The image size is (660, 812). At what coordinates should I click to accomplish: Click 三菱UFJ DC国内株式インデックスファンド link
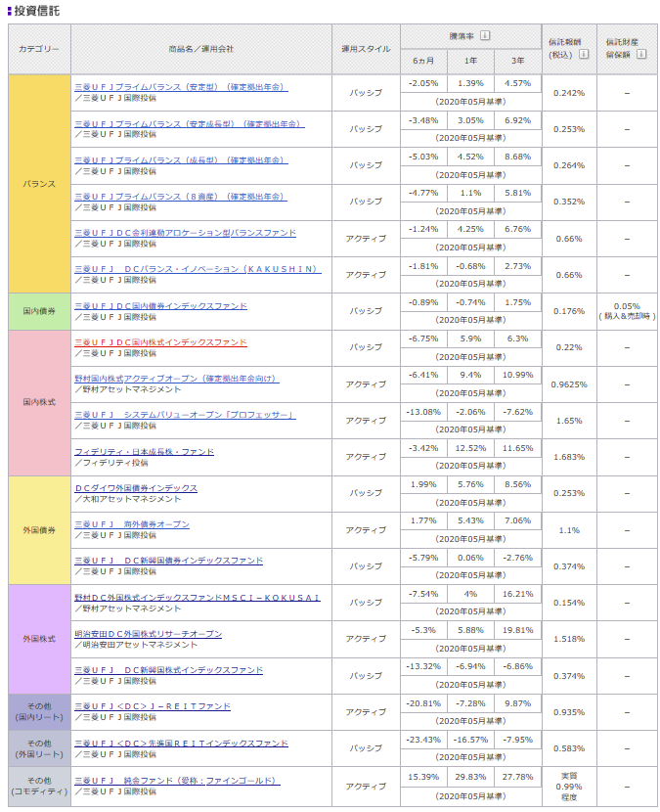[x=160, y=342]
